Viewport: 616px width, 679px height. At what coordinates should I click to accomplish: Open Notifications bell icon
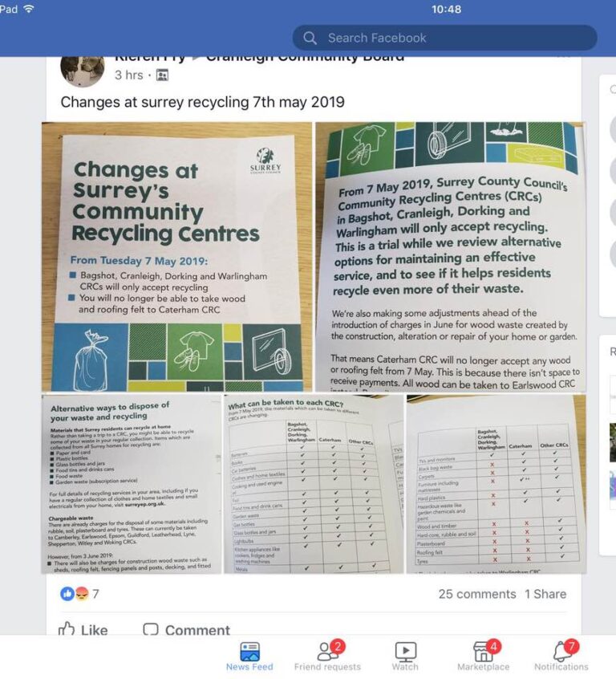[x=561, y=656]
